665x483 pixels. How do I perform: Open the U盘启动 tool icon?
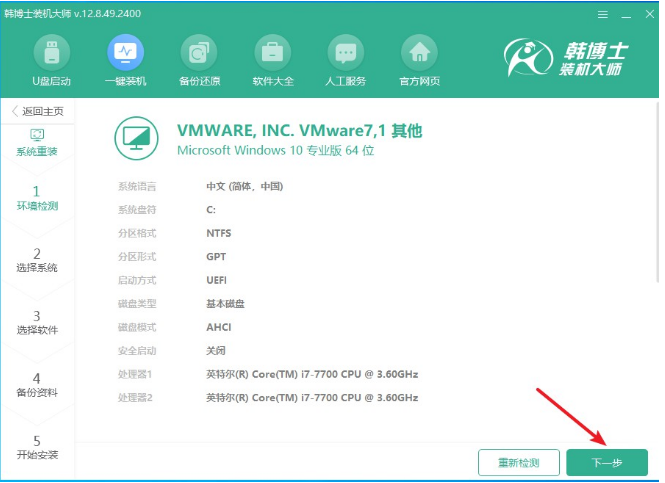(x=52, y=53)
